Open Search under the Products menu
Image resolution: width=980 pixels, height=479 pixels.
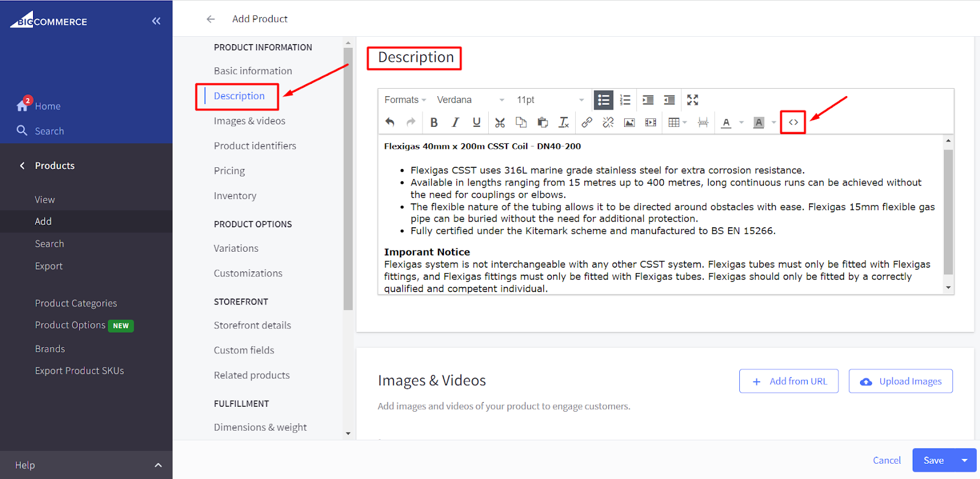pos(49,244)
